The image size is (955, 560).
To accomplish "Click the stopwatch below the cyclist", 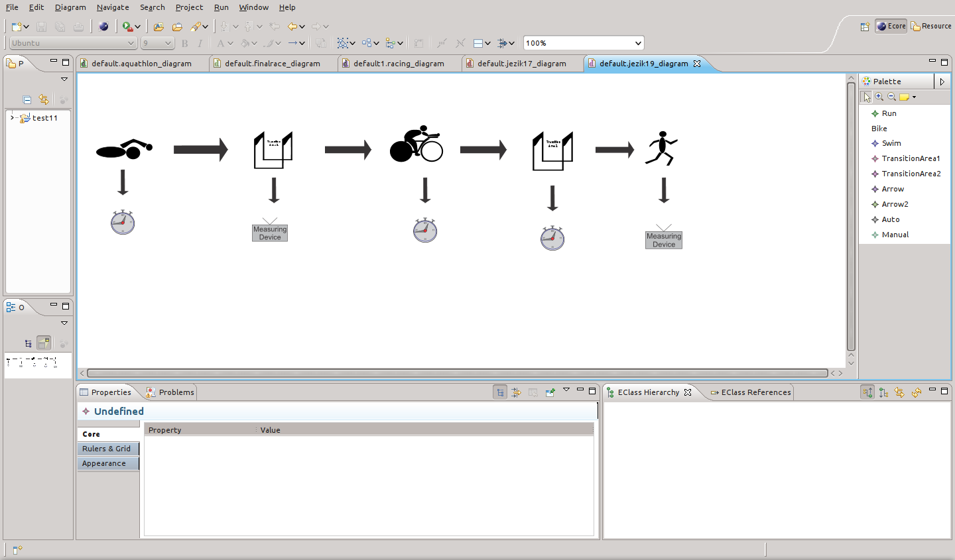I will point(425,230).
